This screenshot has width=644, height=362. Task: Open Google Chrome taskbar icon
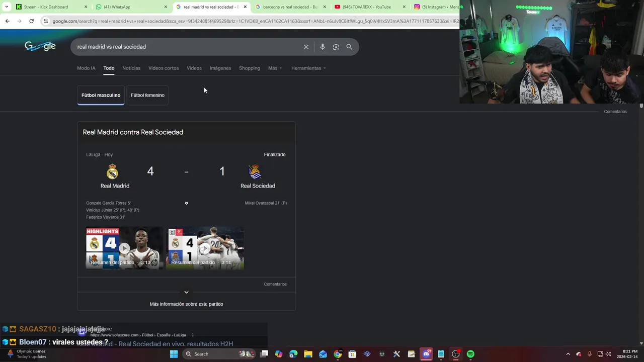(338, 354)
